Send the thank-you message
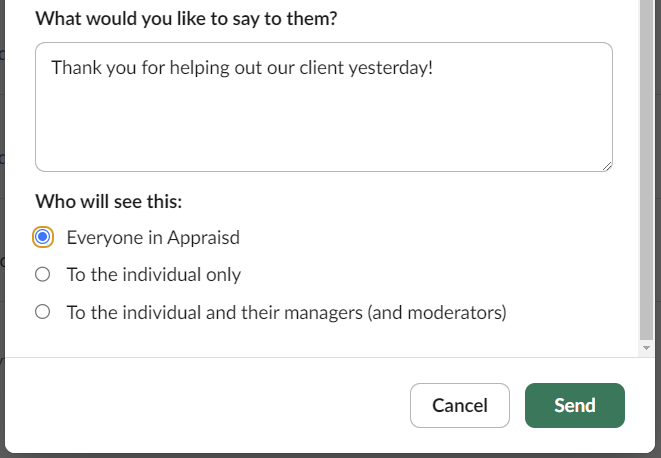Image resolution: width=661 pixels, height=458 pixels. [x=575, y=405]
